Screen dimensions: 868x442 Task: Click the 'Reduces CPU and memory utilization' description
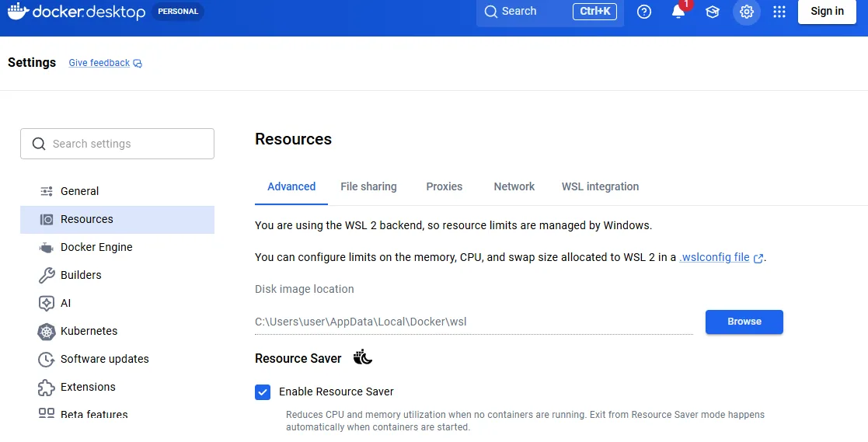click(525, 421)
